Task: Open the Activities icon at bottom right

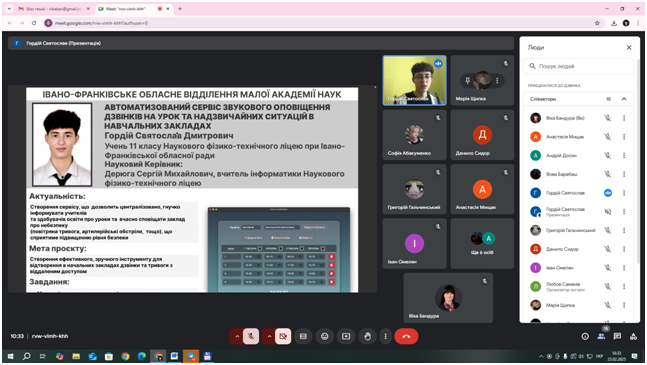Action: (x=633, y=336)
